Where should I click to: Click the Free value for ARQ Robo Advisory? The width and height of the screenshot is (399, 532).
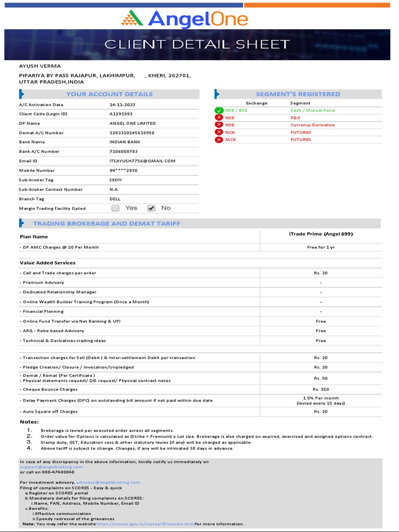pos(321,330)
